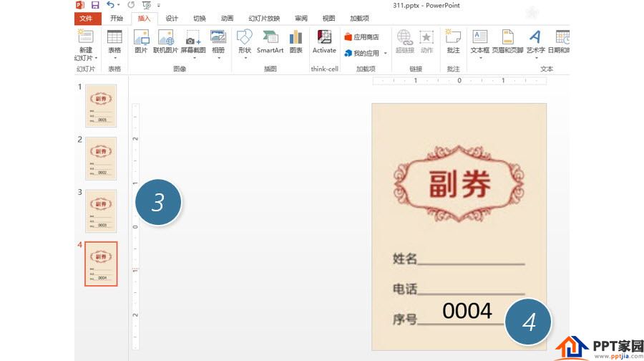Switch to the 开始 tab
This screenshot has width=644, height=361.
click(116, 19)
